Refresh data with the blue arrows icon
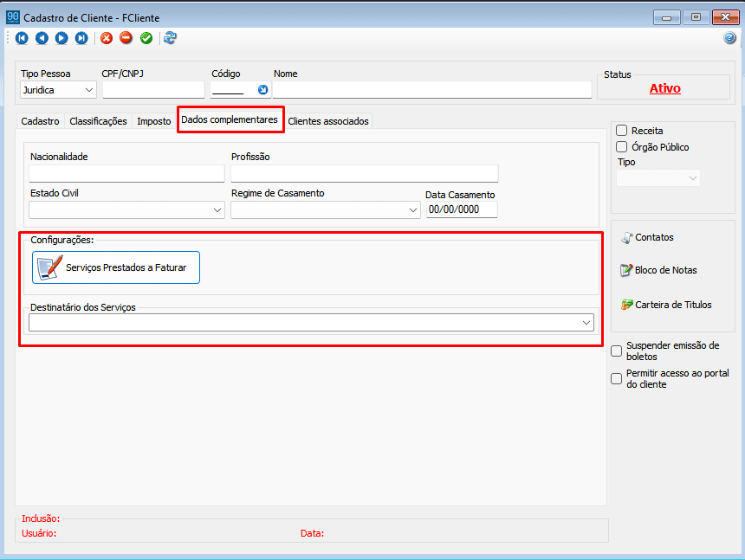 click(x=170, y=38)
